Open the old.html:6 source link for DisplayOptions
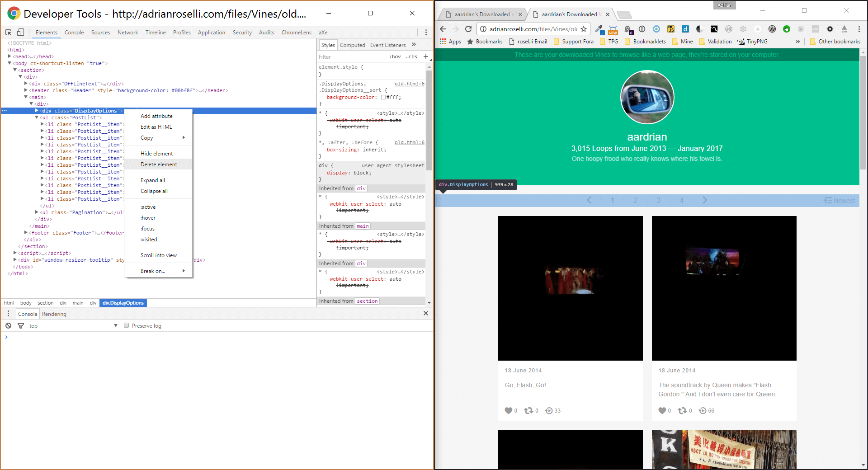 pyautogui.click(x=409, y=84)
